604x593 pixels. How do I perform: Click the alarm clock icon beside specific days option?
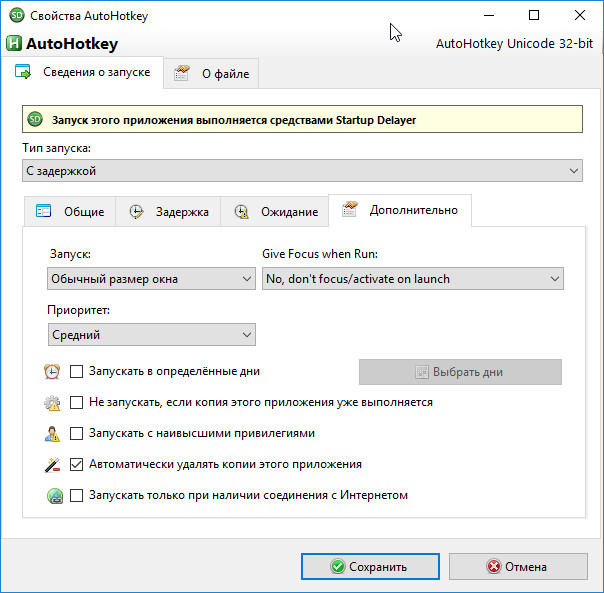click(x=52, y=371)
